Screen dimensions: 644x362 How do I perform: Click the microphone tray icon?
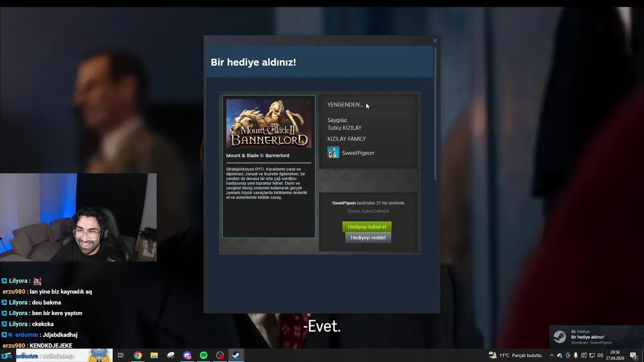(576, 355)
